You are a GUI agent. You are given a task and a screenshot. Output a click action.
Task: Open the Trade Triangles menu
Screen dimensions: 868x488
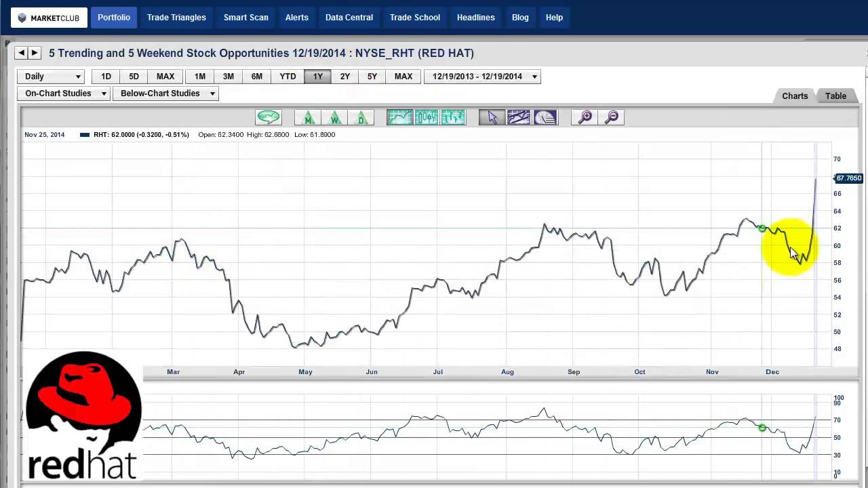(176, 18)
